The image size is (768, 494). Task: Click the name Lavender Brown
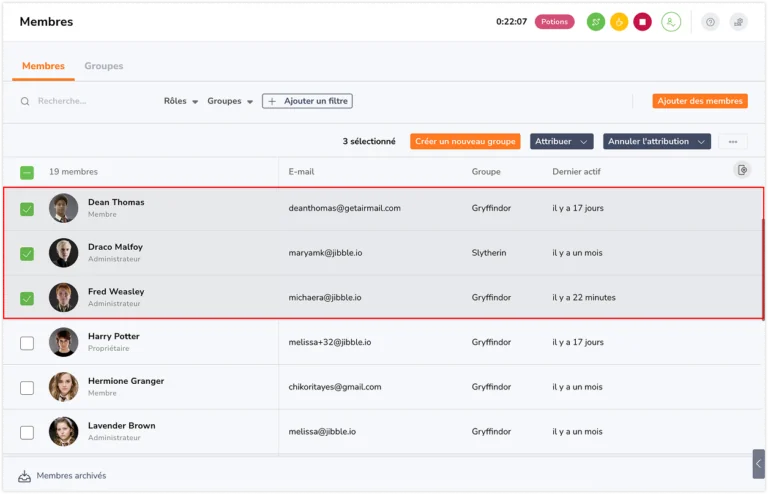point(121,425)
